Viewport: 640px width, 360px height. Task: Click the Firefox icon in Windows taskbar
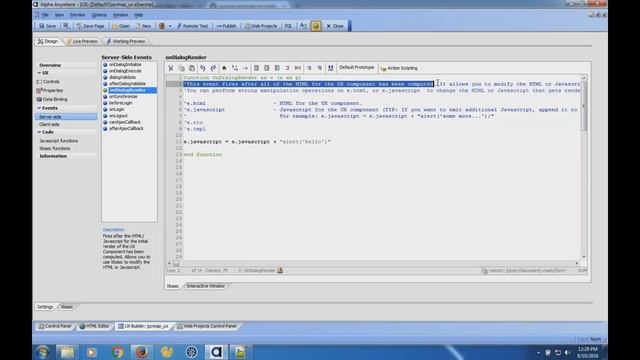(142, 352)
